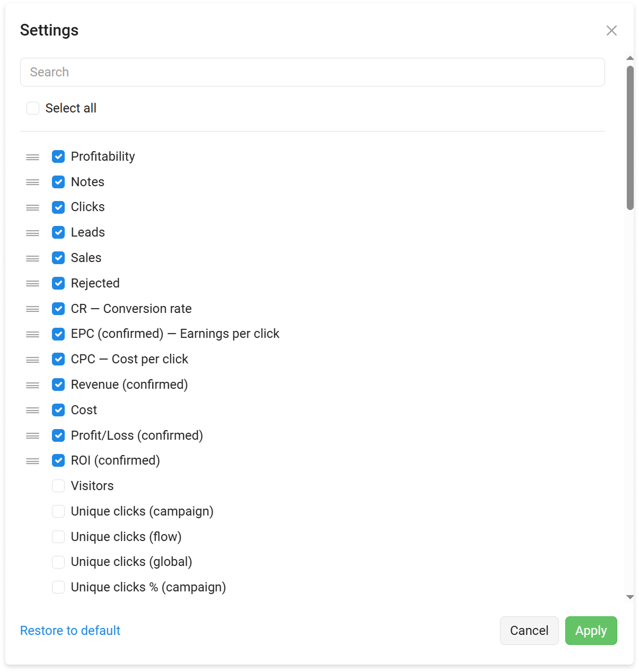This screenshot has width=639, height=672.
Task: Click the drag handle beside Leads
Action: [x=33, y=233]
